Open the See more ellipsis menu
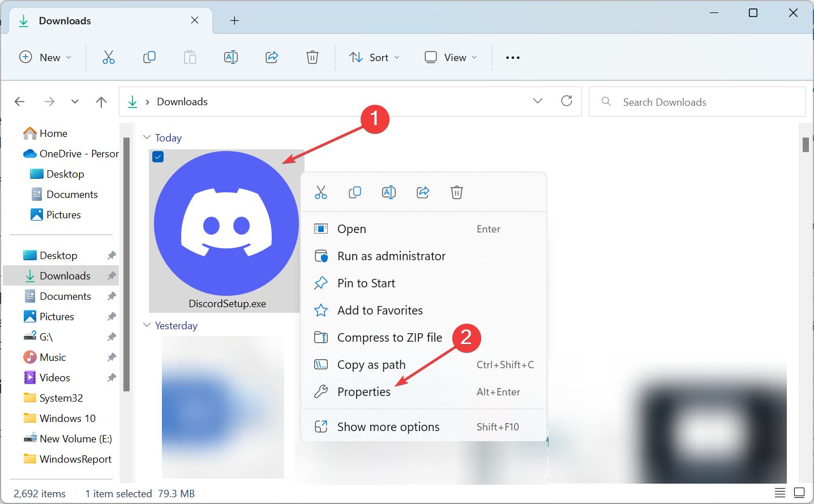 click(x=513, y=58)
